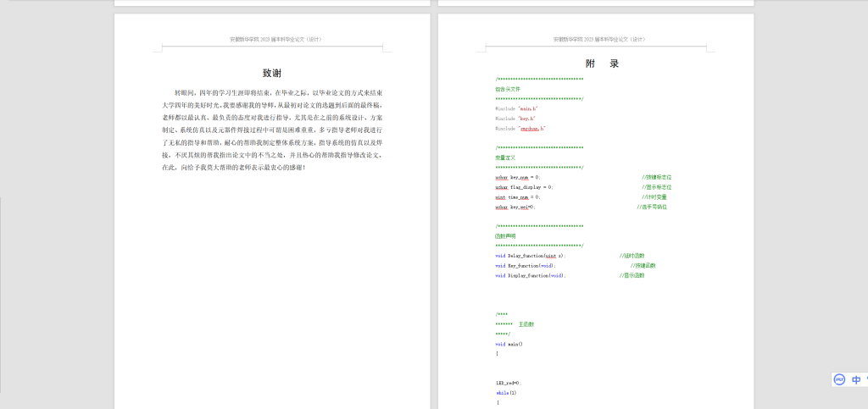Click the uchar key_wei=0; declaration
Image resolution: width=868 pixels, height=409 pixels.
tap(515, 207)
